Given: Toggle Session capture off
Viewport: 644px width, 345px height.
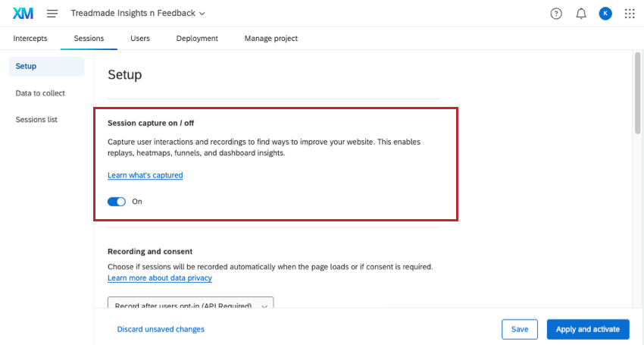Looking at the screenshot, I should [x=117, y=202].
